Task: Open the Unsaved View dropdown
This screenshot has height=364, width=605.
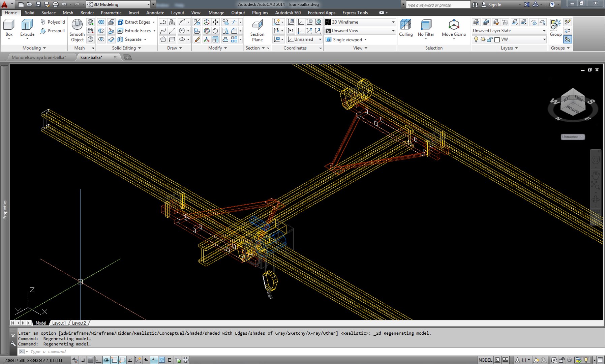Action: pos(360,31)
